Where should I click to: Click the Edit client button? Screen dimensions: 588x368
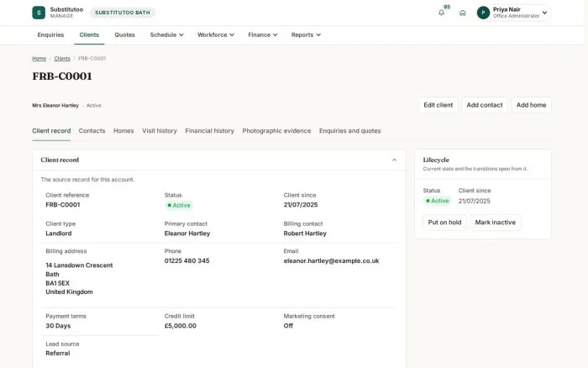tap(438, 105)
